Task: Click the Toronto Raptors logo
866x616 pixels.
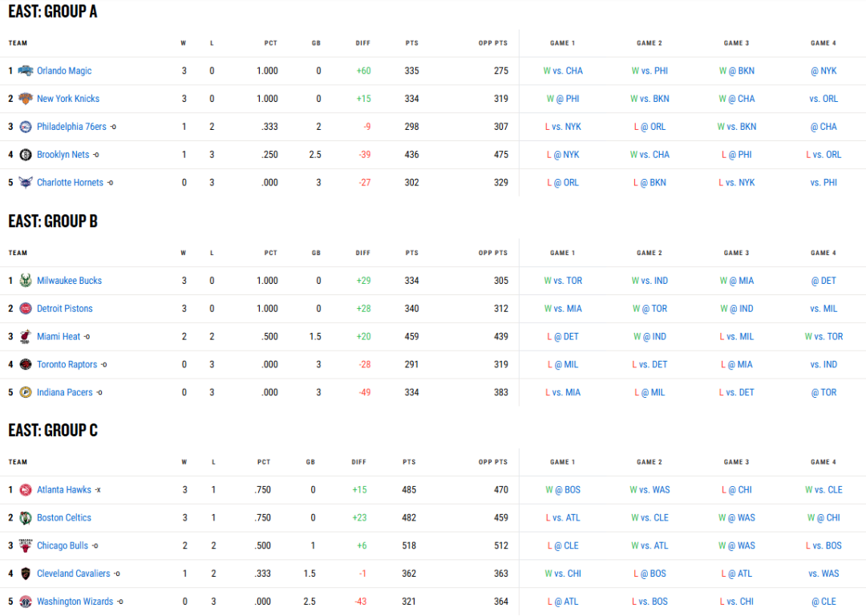Action: point(26,365)
